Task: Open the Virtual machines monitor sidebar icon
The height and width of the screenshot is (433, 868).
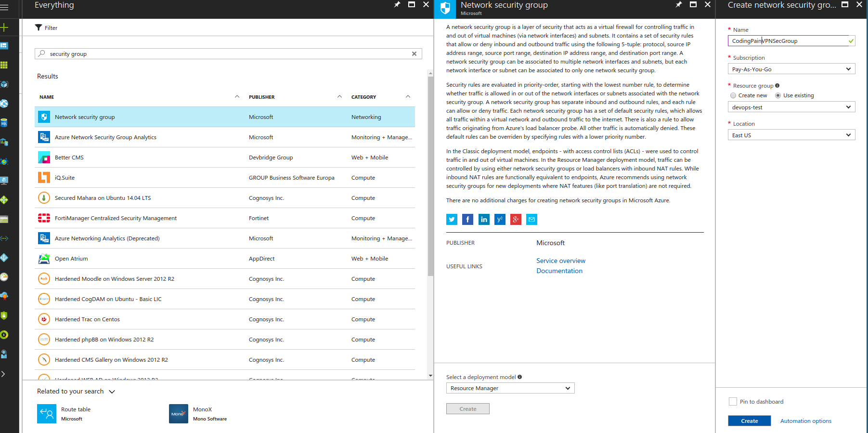Action: click(4, 181)
